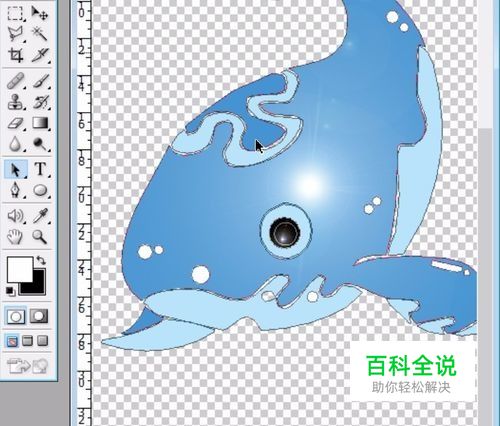The width and height of the screenshot is (500, 426).
Task: Choose Full Screen Mode
Action: pyautogui.click(x=43, y=341)
